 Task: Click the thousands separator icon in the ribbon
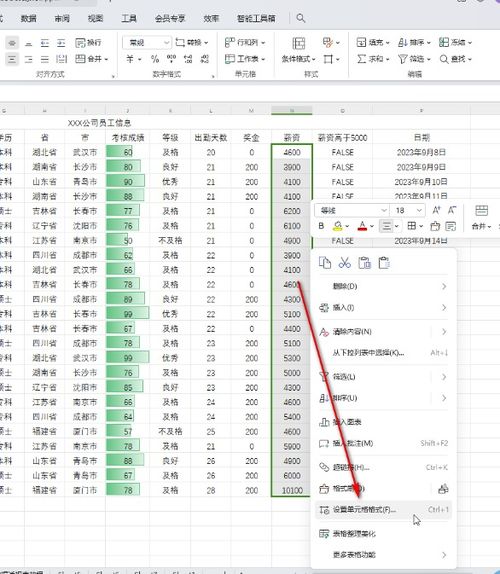click(171, 59)
